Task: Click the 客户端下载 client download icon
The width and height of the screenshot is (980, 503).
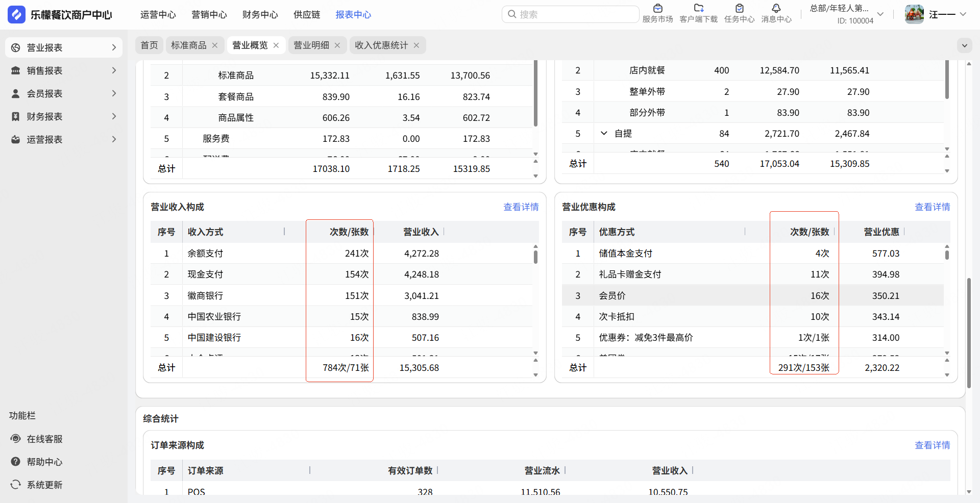Action: (698, 9)
